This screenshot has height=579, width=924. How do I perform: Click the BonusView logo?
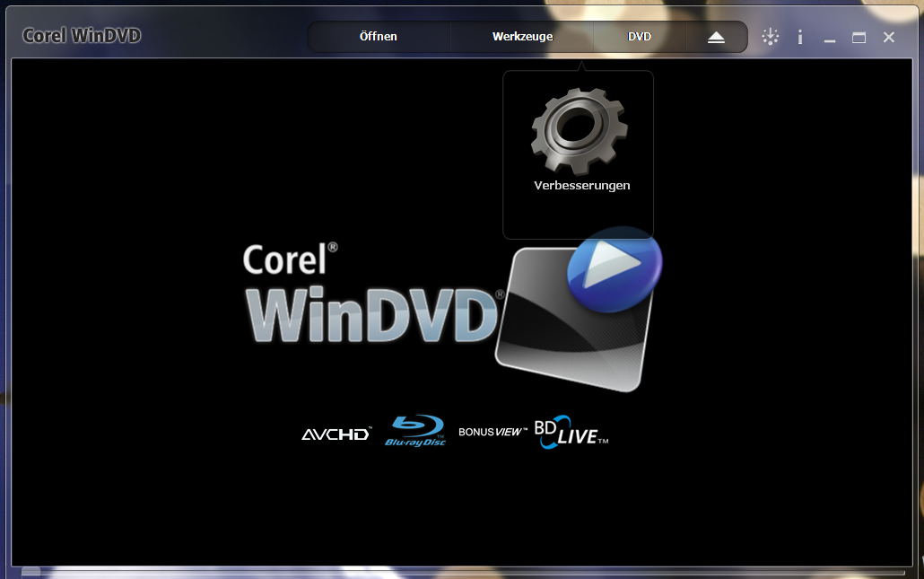pyautogui.click(x=492, y=432)
